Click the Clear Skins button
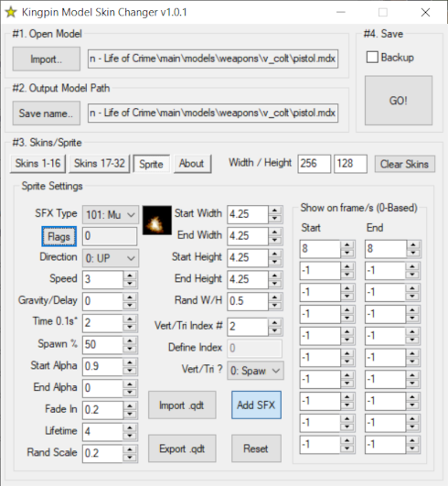 click(404, 164)
